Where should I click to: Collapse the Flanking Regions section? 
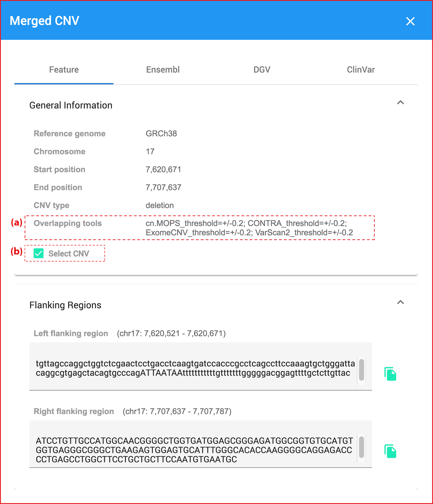[400, 302]
